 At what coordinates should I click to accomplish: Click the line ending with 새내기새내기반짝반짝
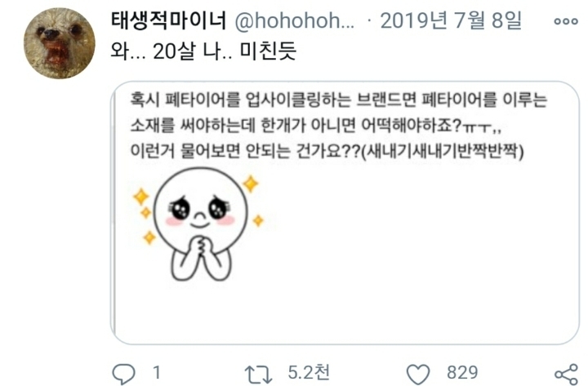(x=327, y=152)
